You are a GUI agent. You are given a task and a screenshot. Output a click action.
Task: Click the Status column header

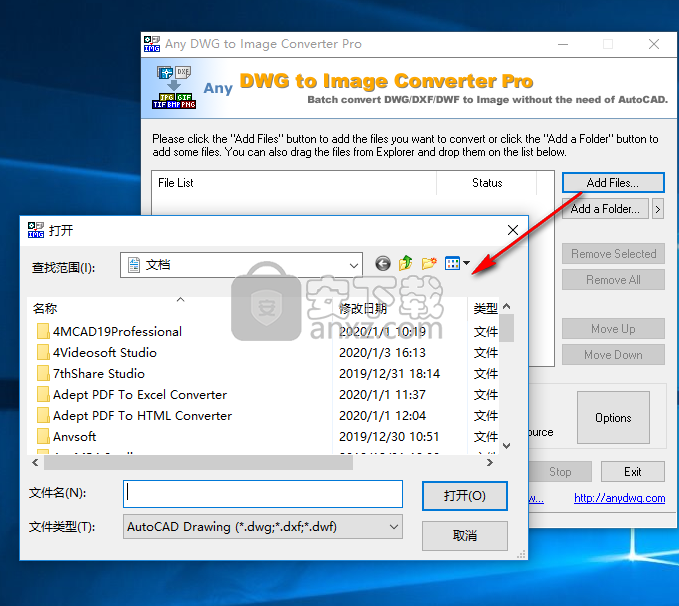(487, 183)
